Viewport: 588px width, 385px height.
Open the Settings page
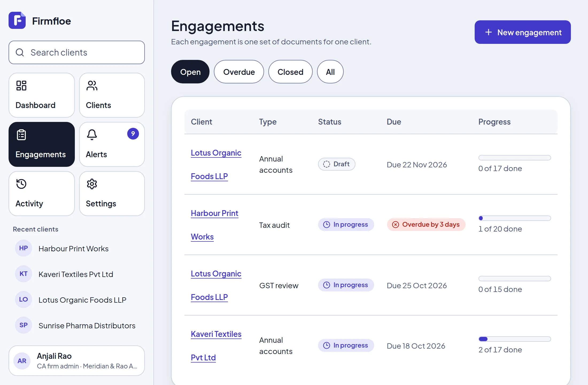pyautogui.click(x=112, y=194)
